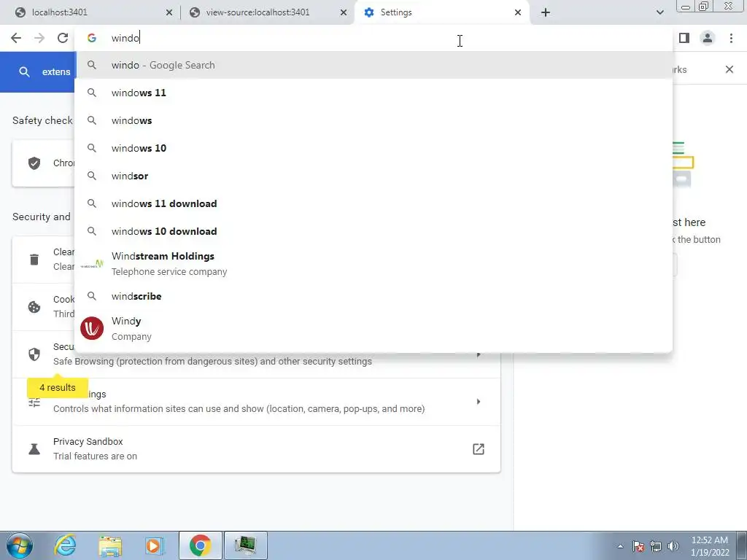Toggle the side panel icon
Screen dimensions: 747x560
point(684,38)
